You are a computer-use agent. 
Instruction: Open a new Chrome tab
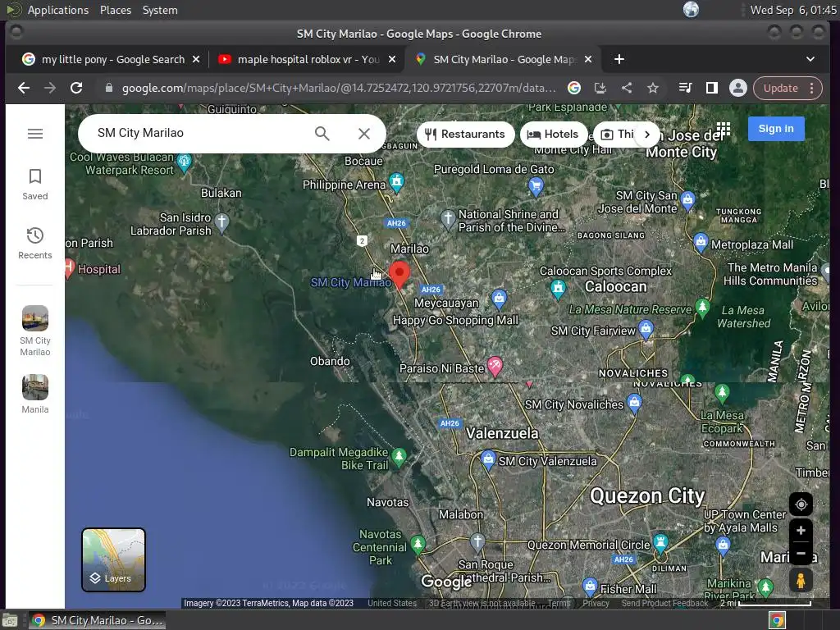pyautogui.click(x=619, y=59)
